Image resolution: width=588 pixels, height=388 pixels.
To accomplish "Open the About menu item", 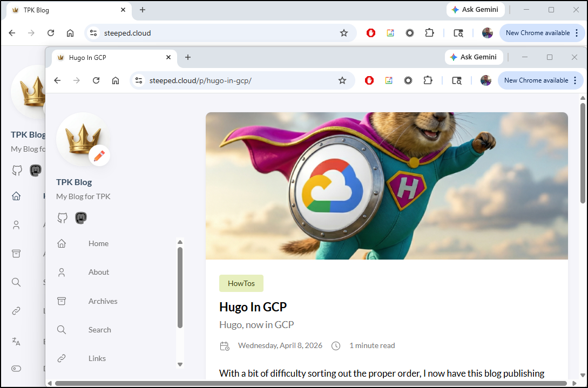I will tap(98, 272).
